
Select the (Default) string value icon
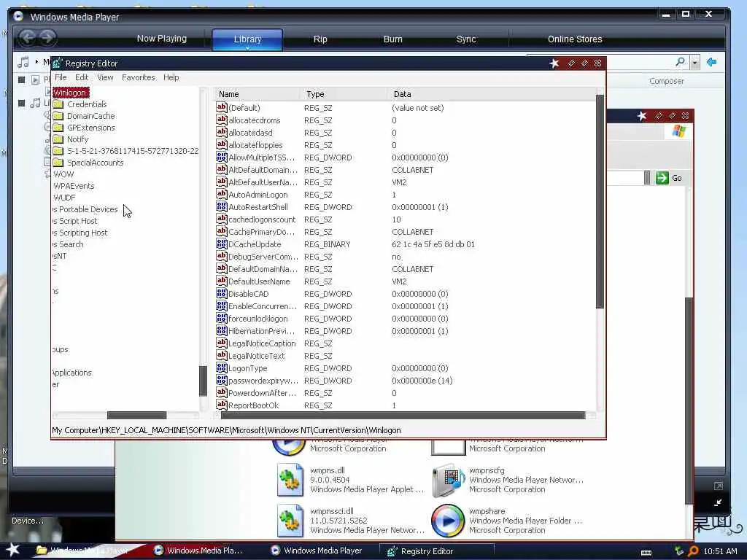(x=222, y=107)
